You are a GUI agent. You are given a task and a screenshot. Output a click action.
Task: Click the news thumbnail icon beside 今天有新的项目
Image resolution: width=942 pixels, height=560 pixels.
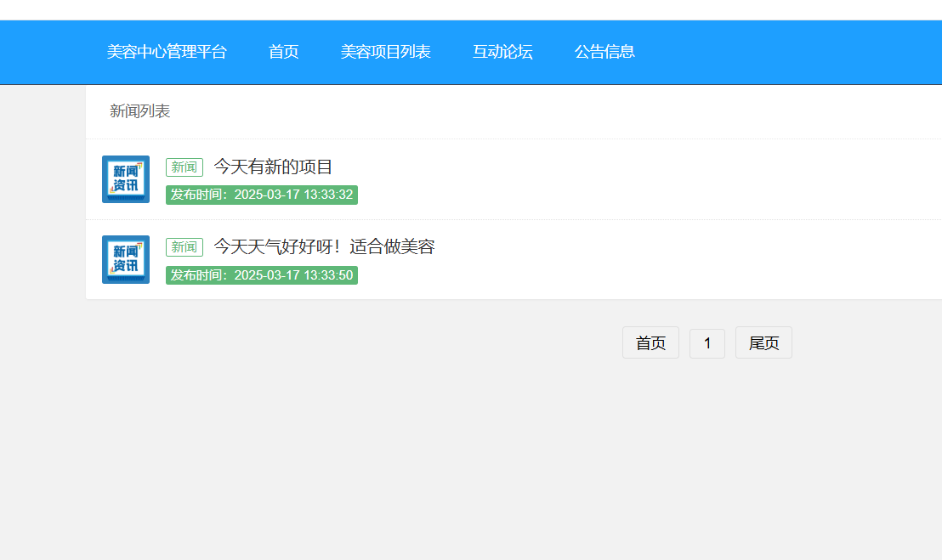pyautogui.click(x=126, y=179)
